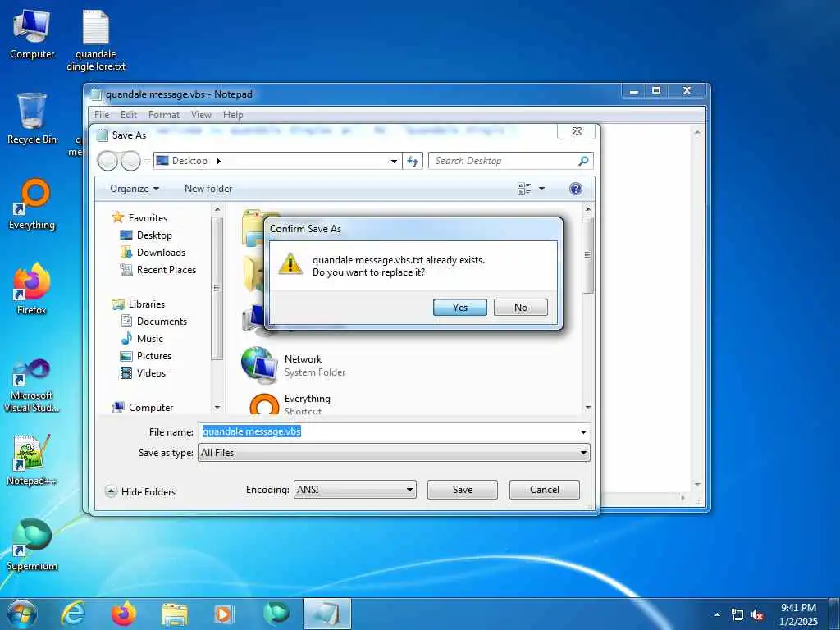This screenshot has width=840, height=630.
Task: Click the Search Desktop box
Action: [x=510, y=161]
